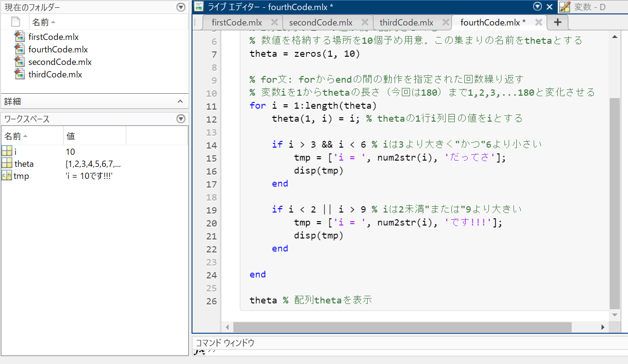Click the editor vertical scrollbar thumb

click(x=615, y=203)
